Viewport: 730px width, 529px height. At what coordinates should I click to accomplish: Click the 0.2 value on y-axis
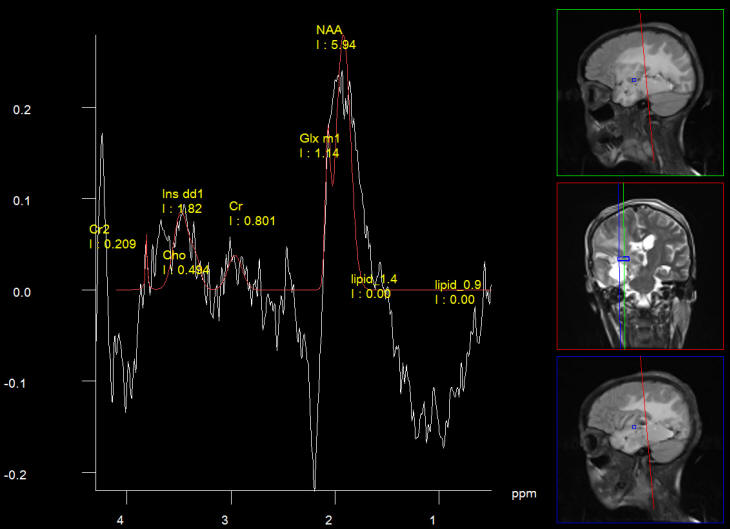20,108
